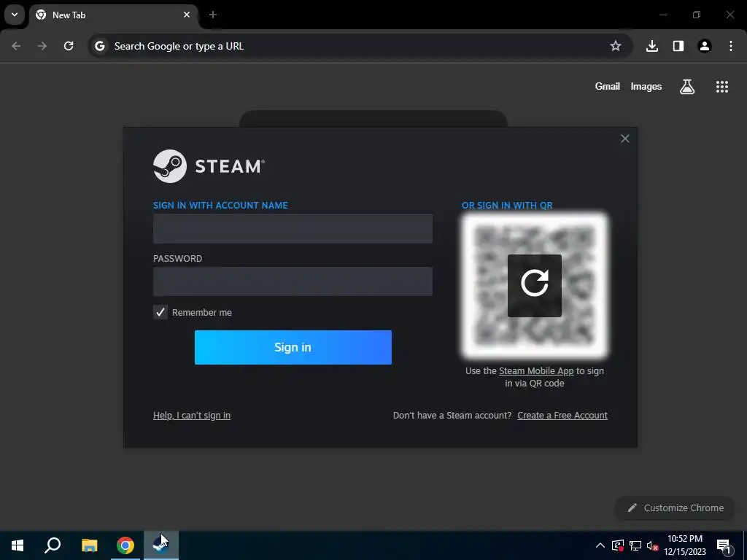This screenshot has width=747, height=560.
Task: Click the Chrome forward arrow
Action: tap(42, 46)
